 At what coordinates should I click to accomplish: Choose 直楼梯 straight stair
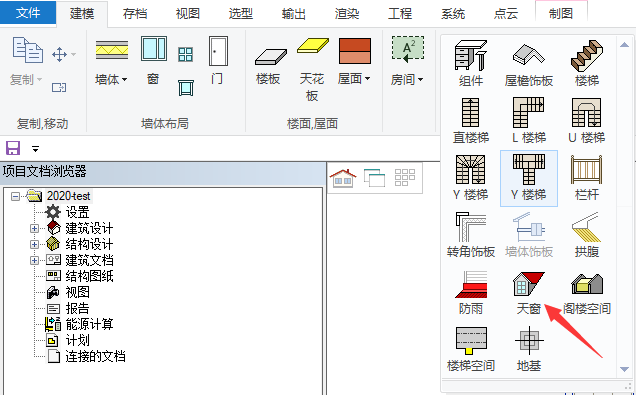pyautogui.click(x=471, y=121)
